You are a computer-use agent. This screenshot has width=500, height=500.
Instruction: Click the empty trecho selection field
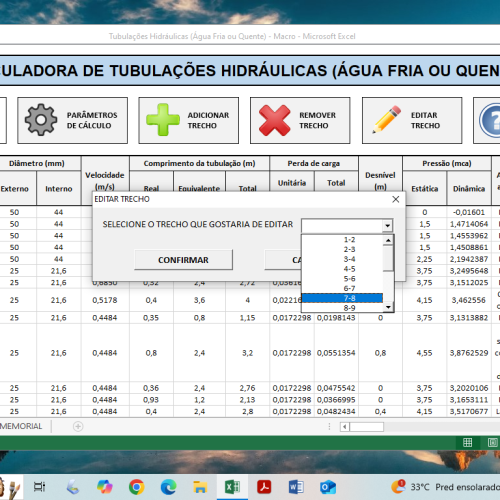pyautogui.click(x=342, y=226)
